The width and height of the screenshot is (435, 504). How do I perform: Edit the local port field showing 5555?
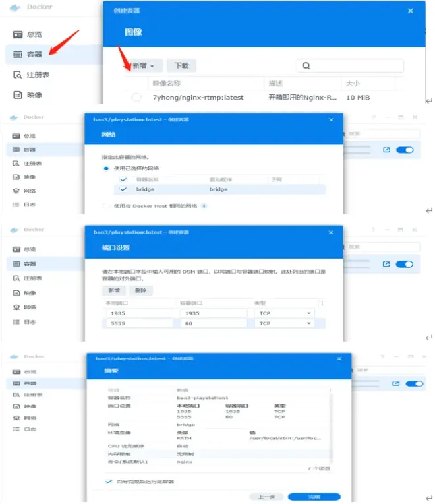[x=139, y=323]
